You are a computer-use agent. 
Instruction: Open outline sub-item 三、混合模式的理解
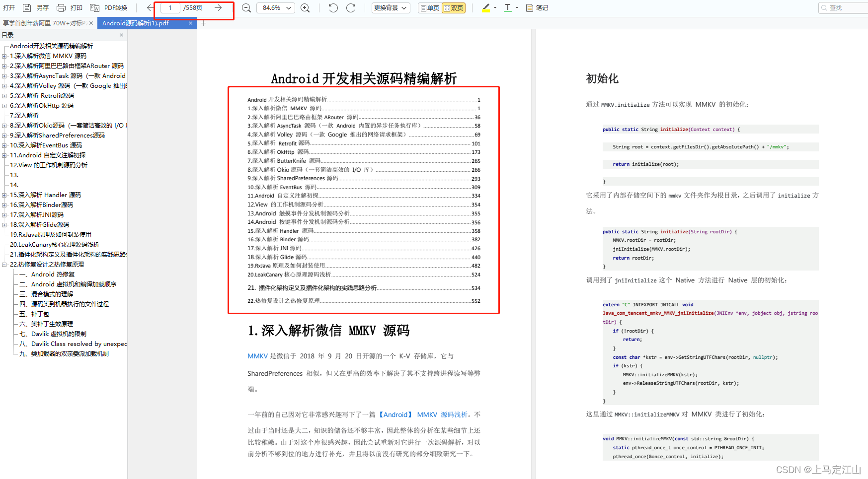click(x=46, y=294)
